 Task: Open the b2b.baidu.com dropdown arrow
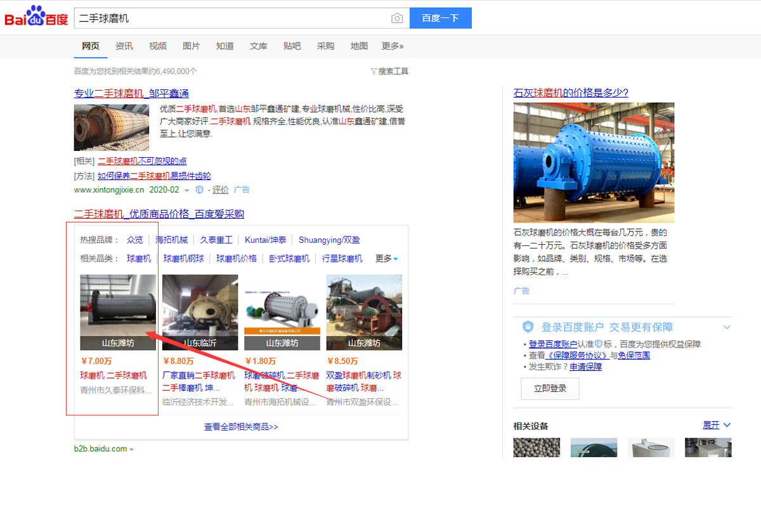click(x=131, y=450)
